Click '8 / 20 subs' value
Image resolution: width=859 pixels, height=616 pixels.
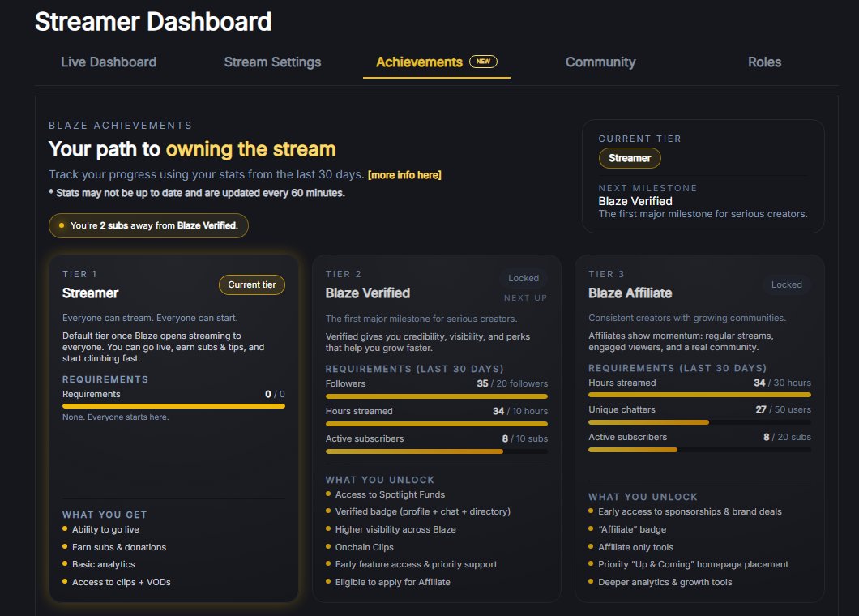[787, 437]
